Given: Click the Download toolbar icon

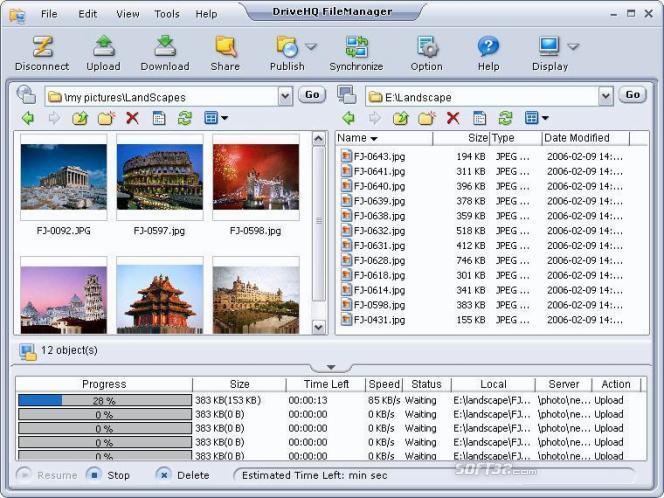Looking at the screenshot, I should 165,47.
